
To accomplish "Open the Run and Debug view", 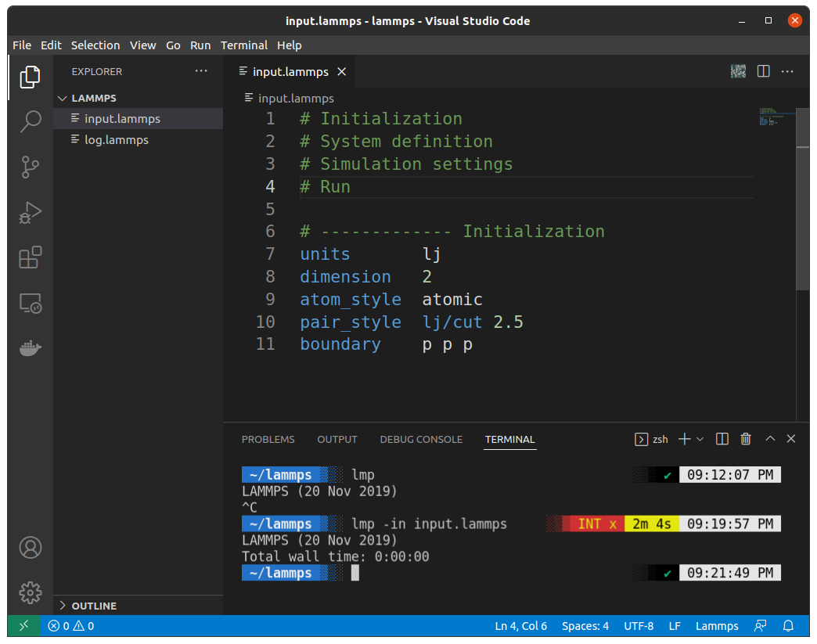I will tap(30, 213).
